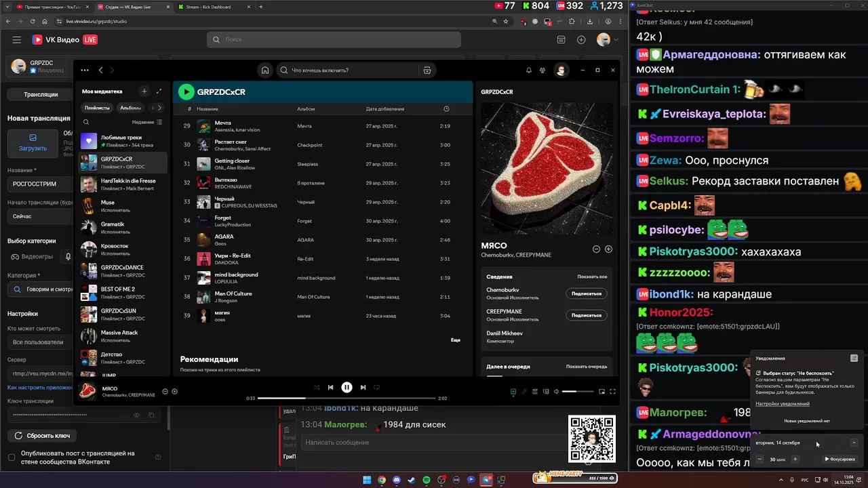This screenshot has height=488, width=868.
Task: Open BEST OF ME 2 playlist
Action: click(x=122, y=293)
